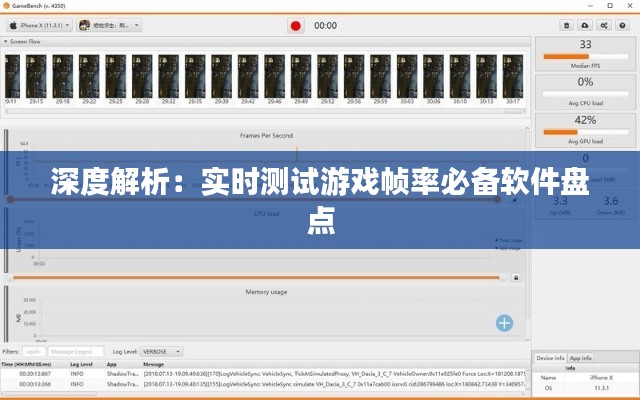
Task: Click the blue plus circle button
Action: (504, 323)
